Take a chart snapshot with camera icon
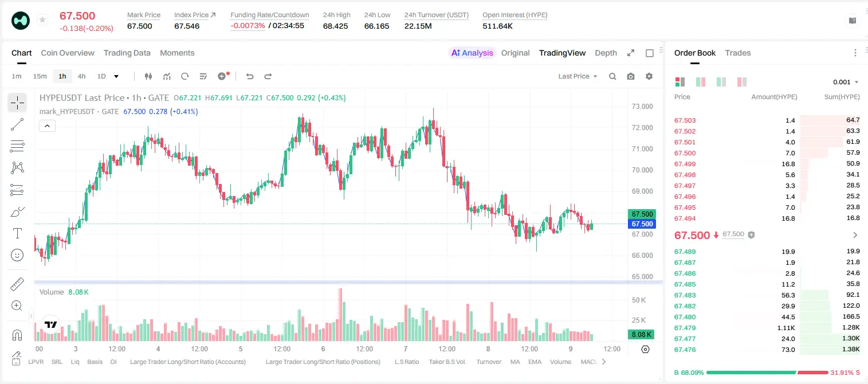Viewport: 868px width, 384px height. pos(631,76)
